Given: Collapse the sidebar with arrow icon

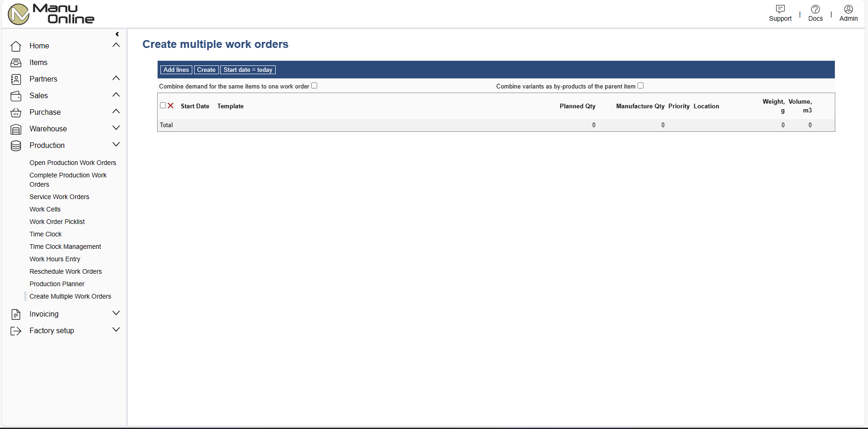Looking at the screenshot, I should coord(117,34).
